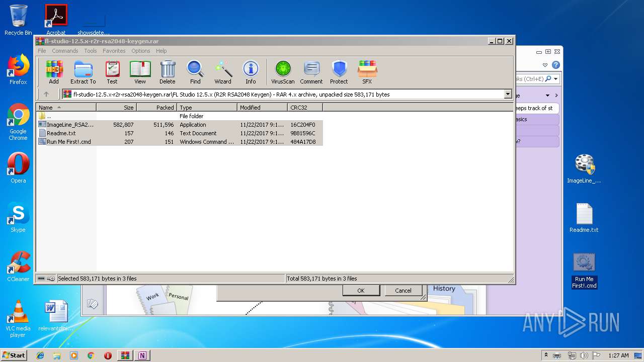Select the Readme.txt row in archive

180,133
